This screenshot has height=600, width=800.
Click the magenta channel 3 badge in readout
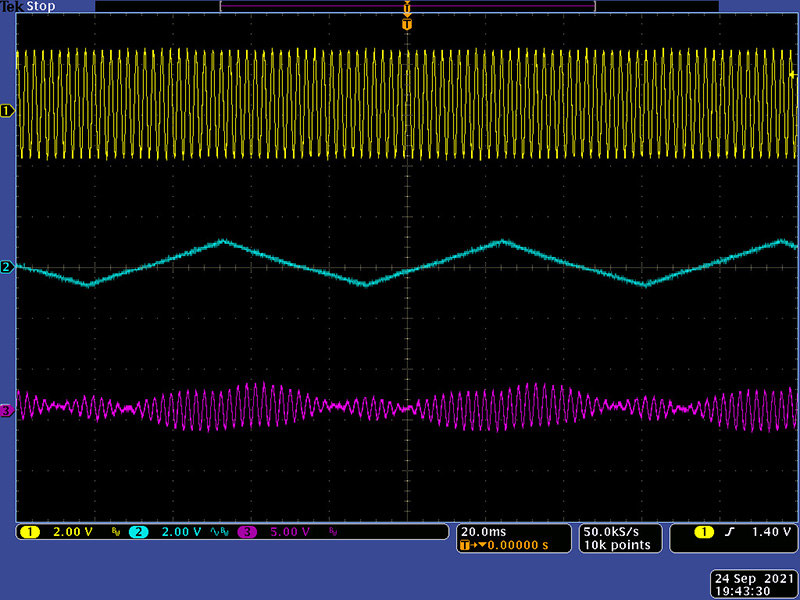(246, 531)
